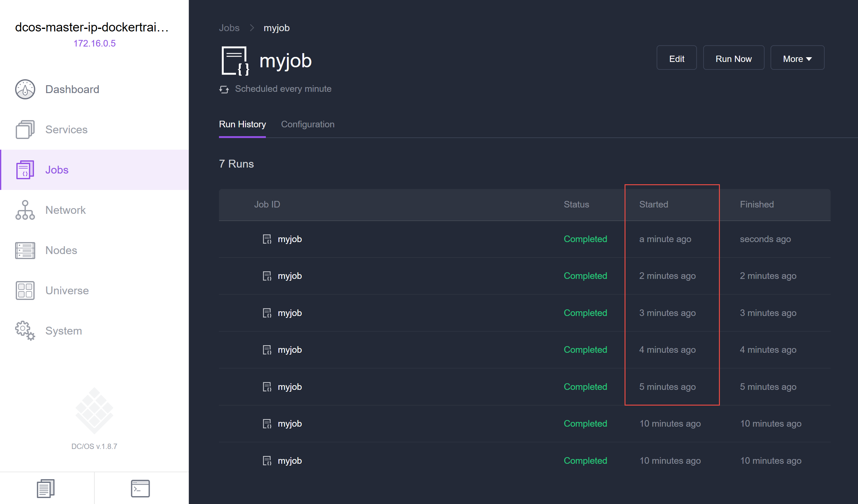This screenshot has height=504, width=858.
Task: Open CLI terminal icon at sidebar bottom
Action: point(140,489)
